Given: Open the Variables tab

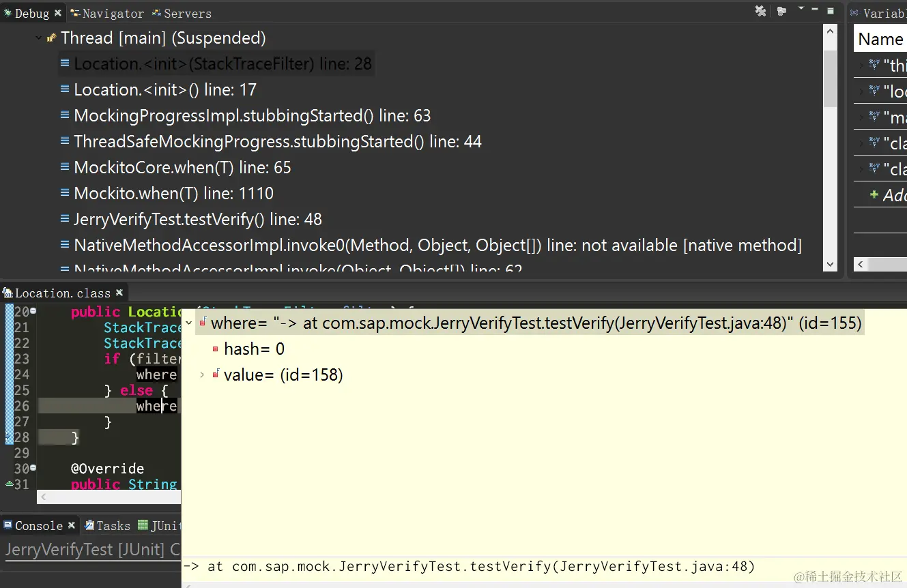Looking at the screenshot, I should (x=878, y=13).
